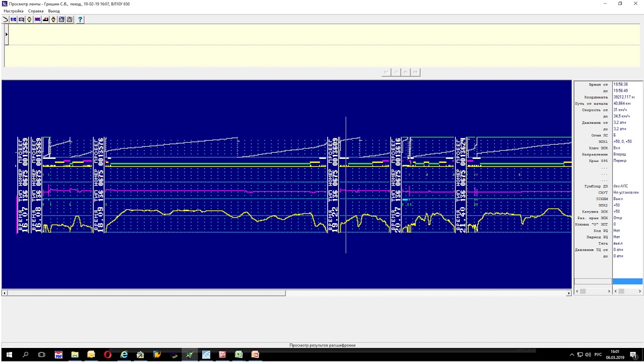Open the volume control in system tray
644x362 pixels.
(x=588, y=355)
